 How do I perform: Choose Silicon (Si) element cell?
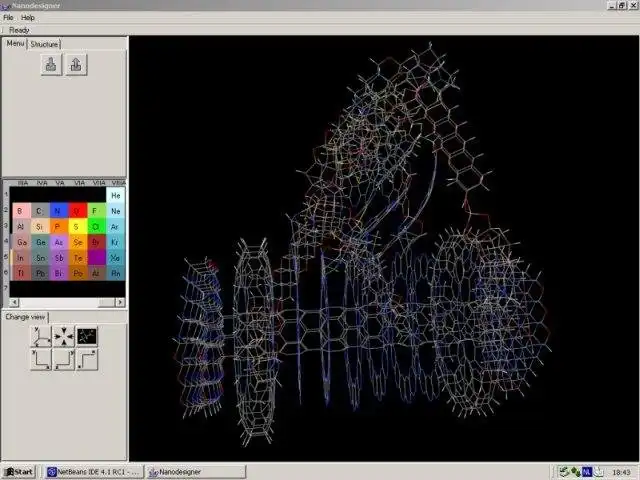click(40, 227)
